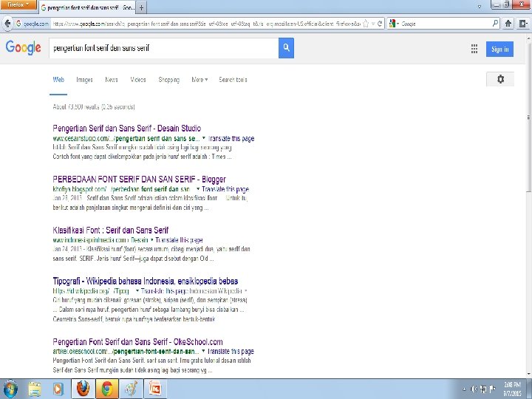Click the text "About 73,500 results"
Viewport: 532px width, 399px height.
pos(77,107)
